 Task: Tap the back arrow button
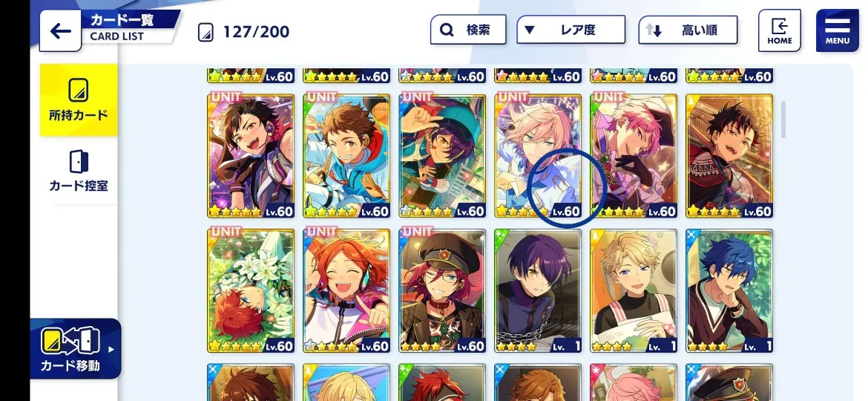[x=60, y=31]
